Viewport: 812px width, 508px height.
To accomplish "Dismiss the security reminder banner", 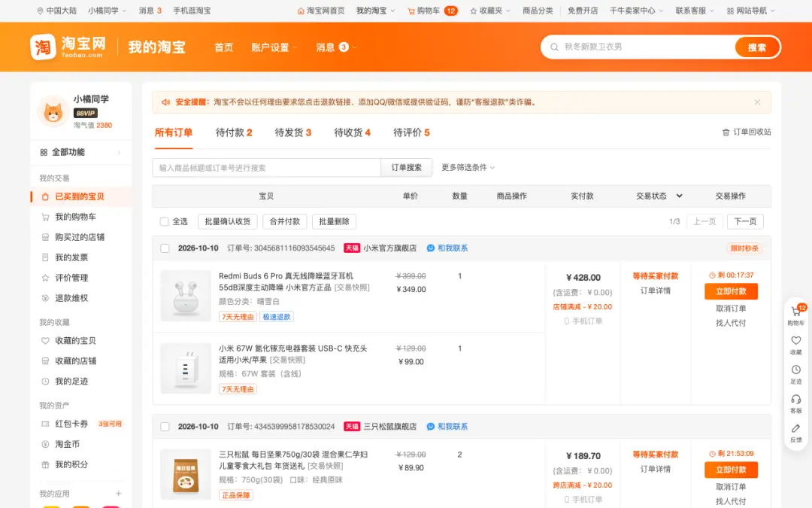I will [x=757, y=102].
